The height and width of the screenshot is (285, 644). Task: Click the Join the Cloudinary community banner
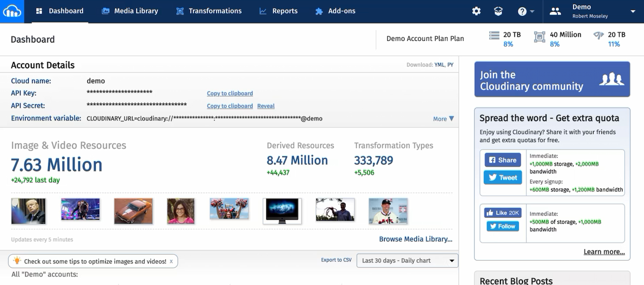[552, 79]
